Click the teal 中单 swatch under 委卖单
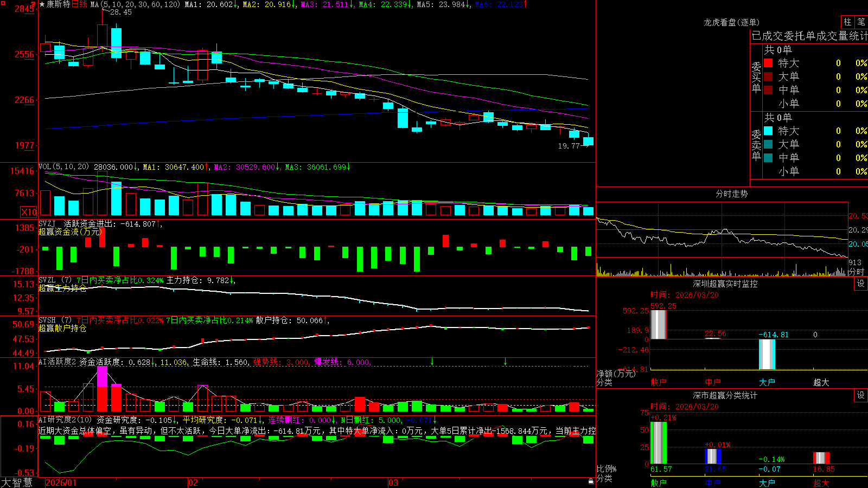868x488 pixels. point(768,158)
